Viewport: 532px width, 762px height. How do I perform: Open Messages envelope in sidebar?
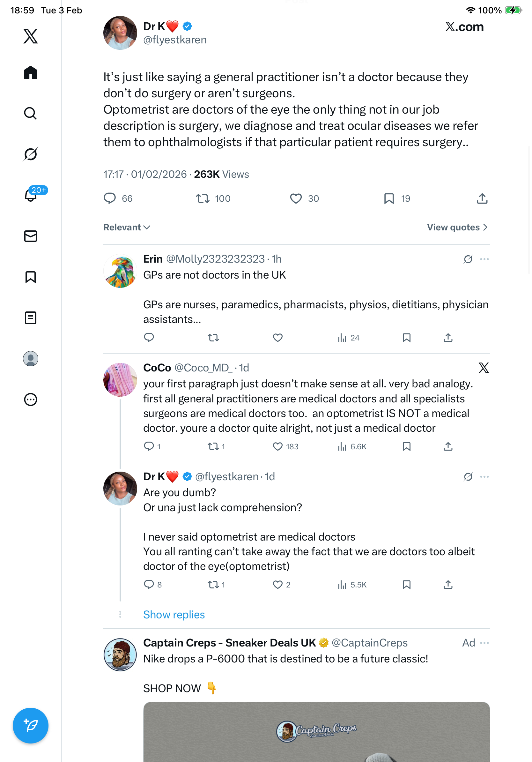[31, 236]
